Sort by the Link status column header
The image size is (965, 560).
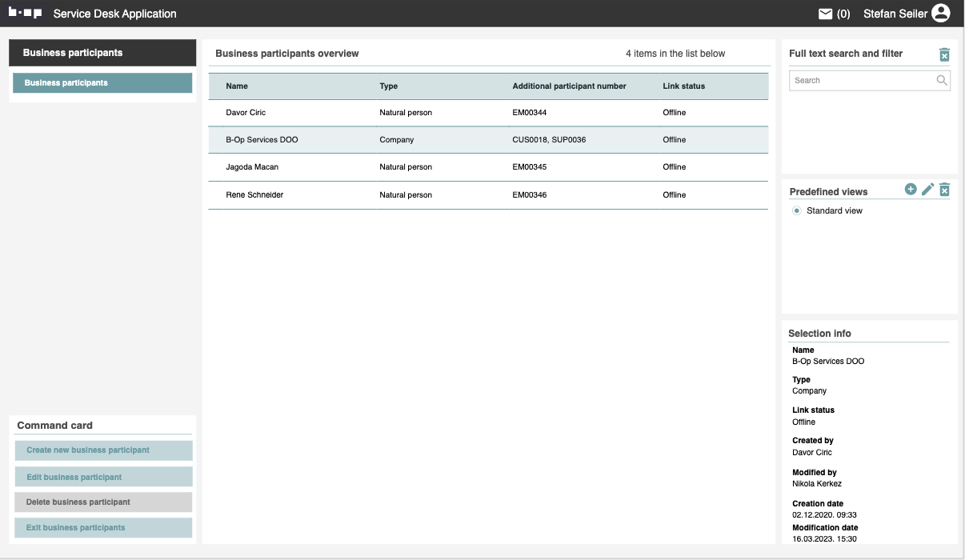coord(683,86)
